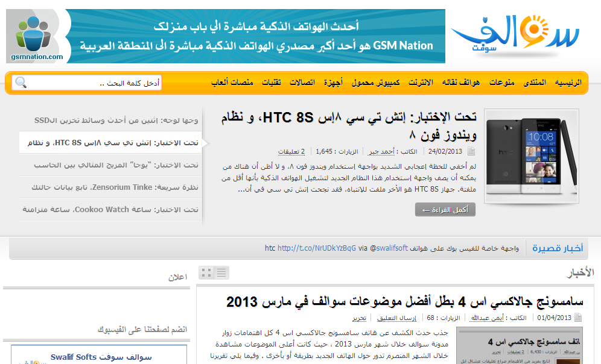The image size is (601, 364).
Task: Click the search magnifier icon
Action: (21, 83)
